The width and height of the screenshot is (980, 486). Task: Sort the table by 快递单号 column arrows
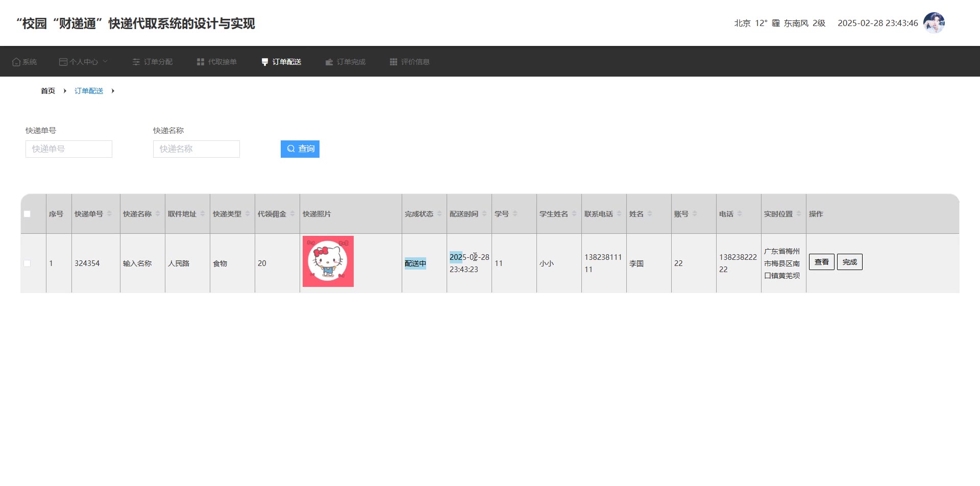pos(109,214)
